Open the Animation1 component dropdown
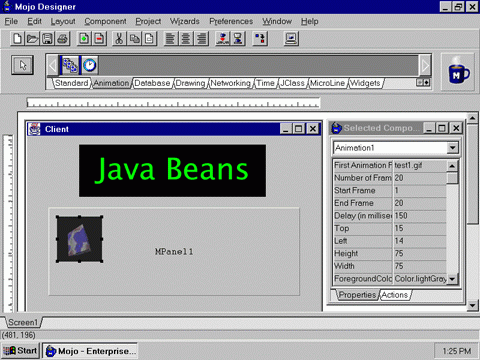The width and height of the screenshot is (480, 360). (452, 148)
